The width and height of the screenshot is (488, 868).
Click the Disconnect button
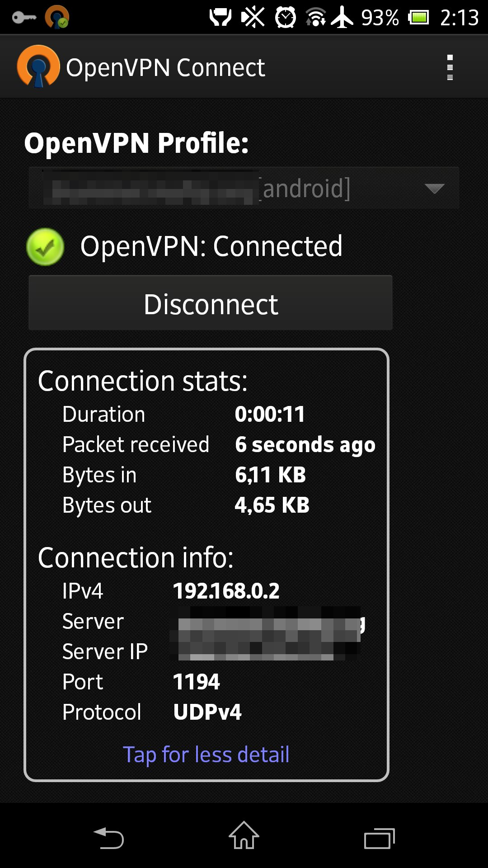tap(211, 303)
